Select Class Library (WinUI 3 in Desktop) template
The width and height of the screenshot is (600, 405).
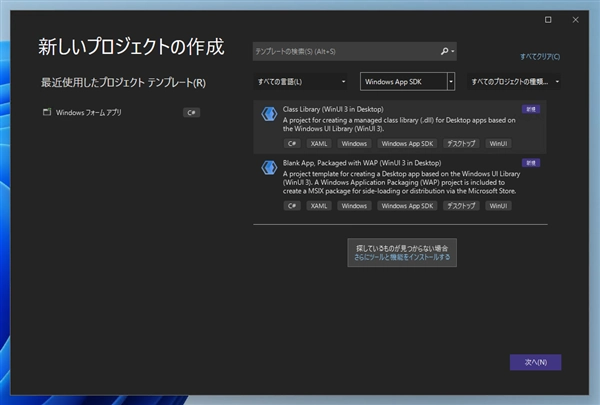[399, 127]
